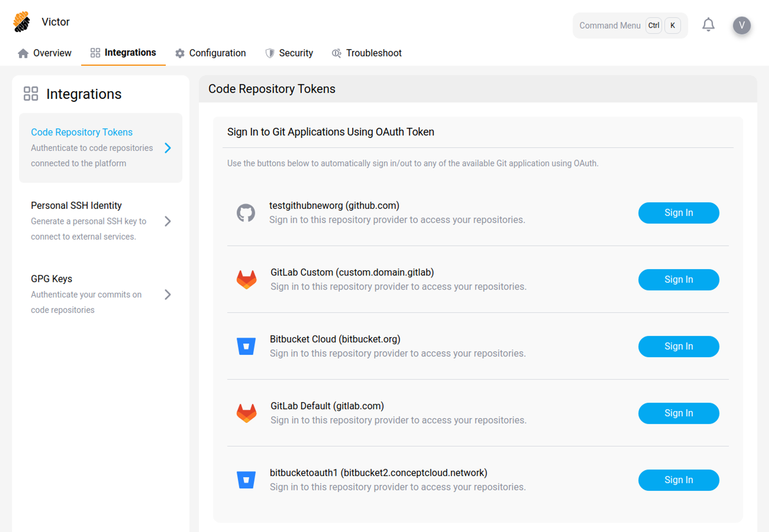Click the home icon next to Overview
Image resolution: width=769 pixels, height=532 pixels.
coord(23,53)
